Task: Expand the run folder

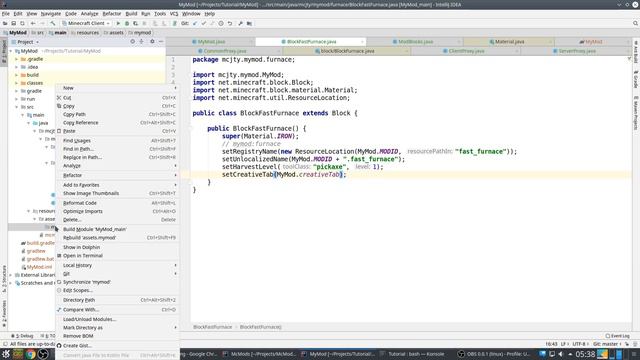Action: [17, 99]
